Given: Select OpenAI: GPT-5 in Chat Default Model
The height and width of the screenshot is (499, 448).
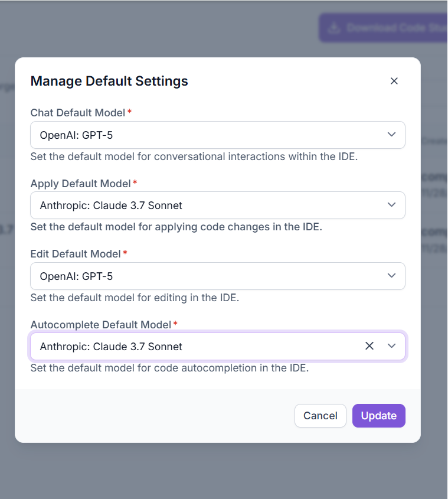Looking at the screenshot, I should [x=177, y=135].
